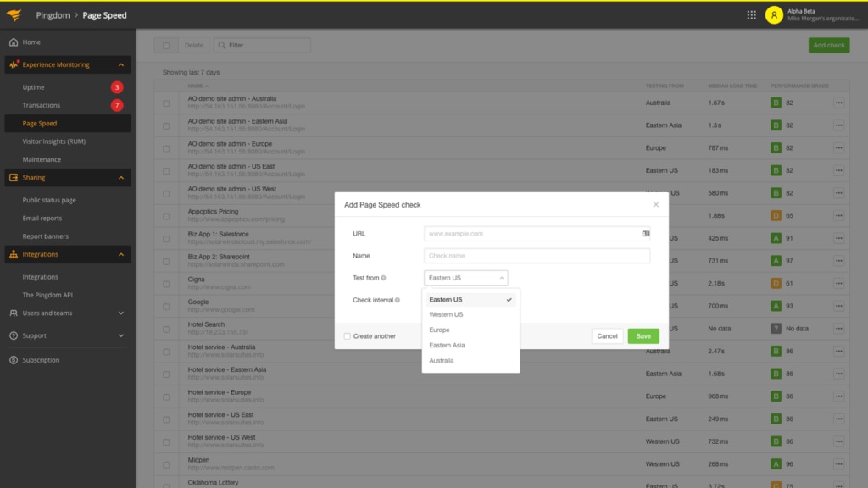Image resolution: width=868 pixels, height=488 pixels.
Task: Click the Home icon in sidebar
Action: (x=14, y=42)
